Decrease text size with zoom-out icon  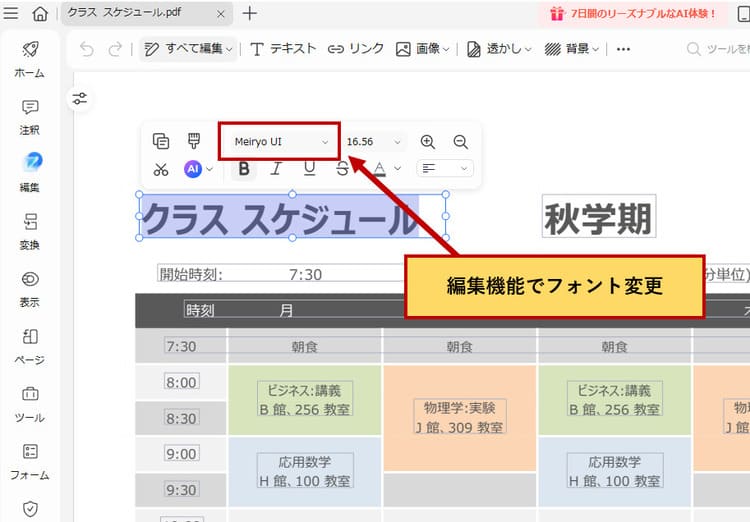461,142
